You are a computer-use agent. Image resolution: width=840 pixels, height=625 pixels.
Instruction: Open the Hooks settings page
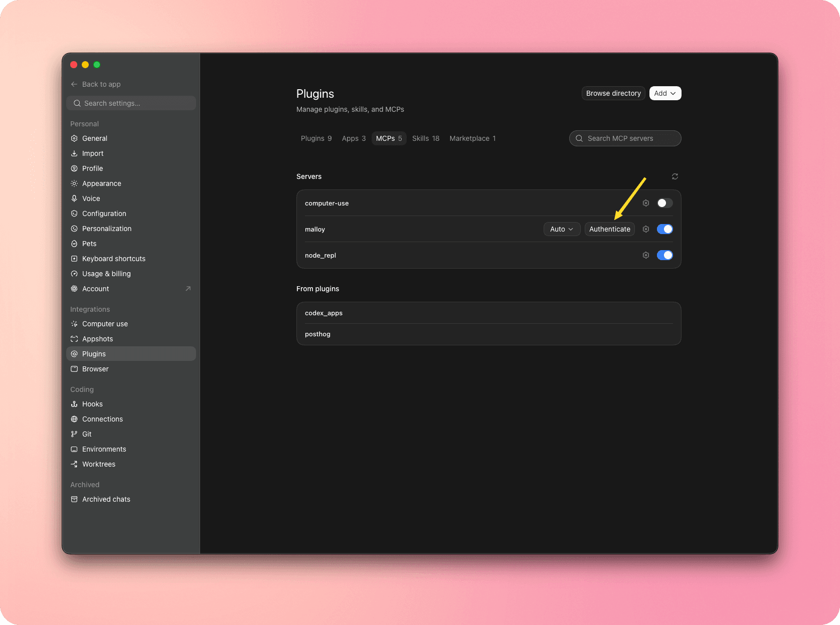coord(131,404)
